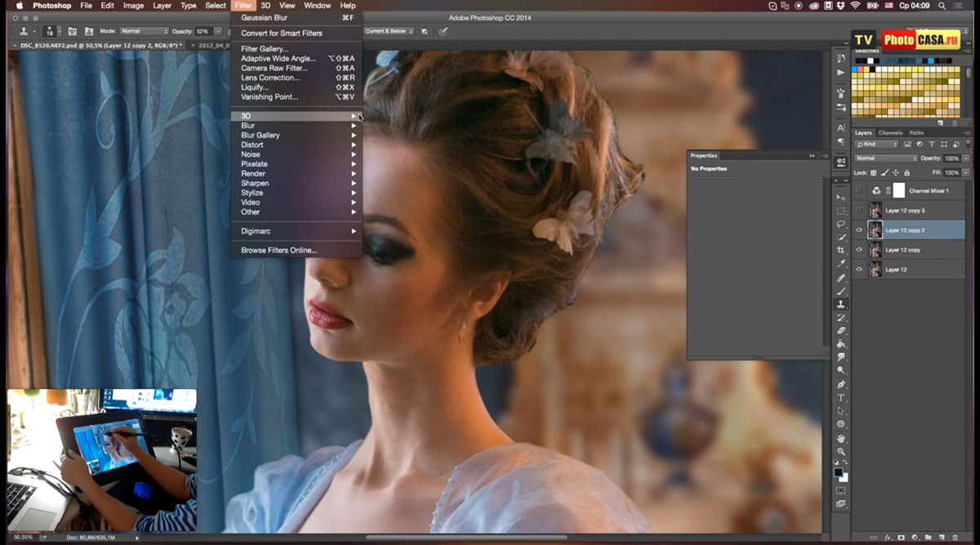Screen dimensions: 980x545
Task: Click the Add layer style fx icon
Action: click(x=887, y=537)
